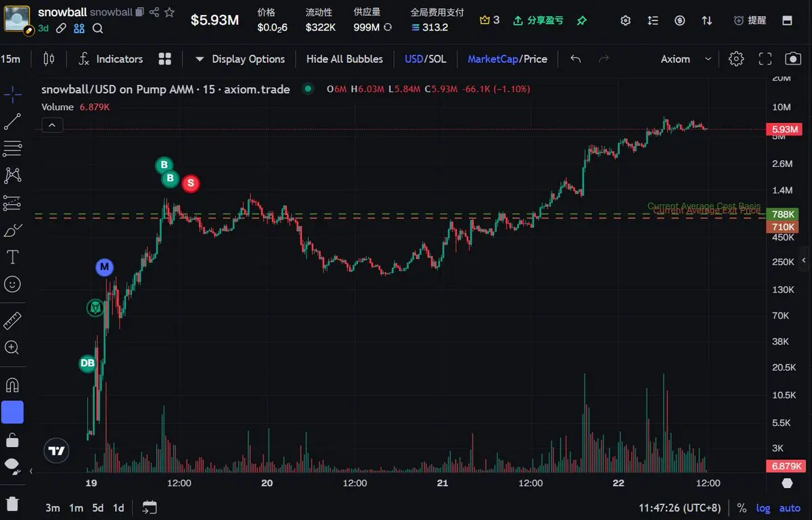Click the trash remove objects icon
Viewport: 812px width, 520px height.
[x=12, y=503]
